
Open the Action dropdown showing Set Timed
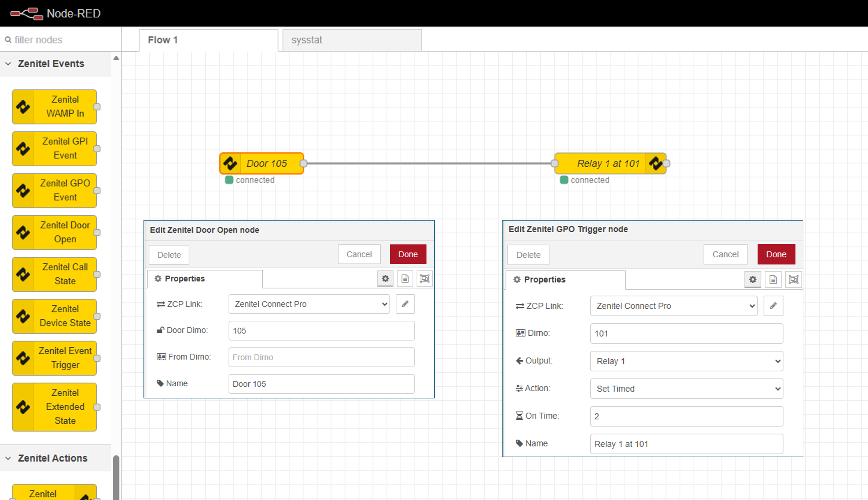pos(686,389)
